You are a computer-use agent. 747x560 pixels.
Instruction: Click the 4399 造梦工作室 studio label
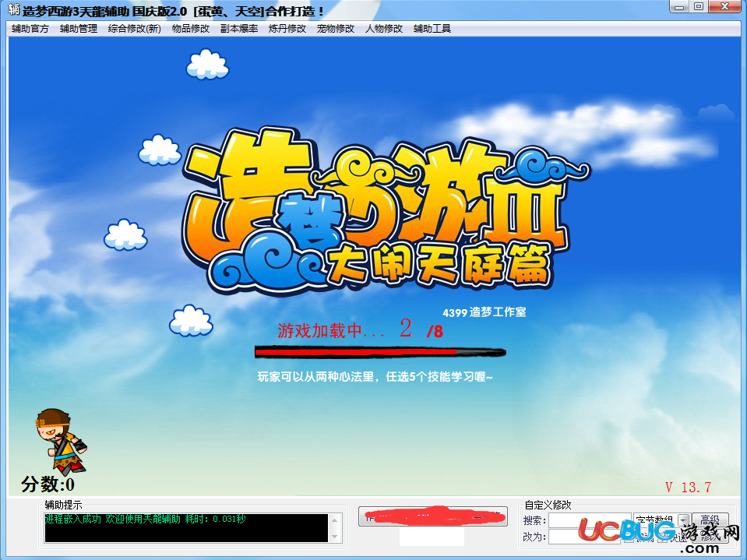point(484,312)
